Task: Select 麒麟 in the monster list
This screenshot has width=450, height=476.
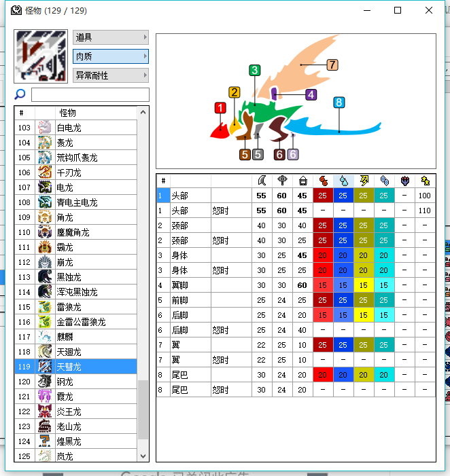Action: click(75, 337)
